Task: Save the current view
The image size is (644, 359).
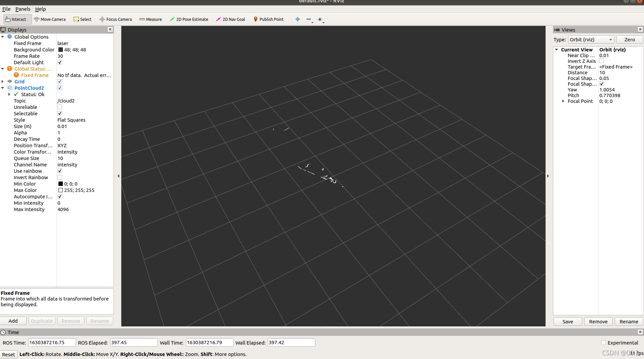Action: click(568, 321)
